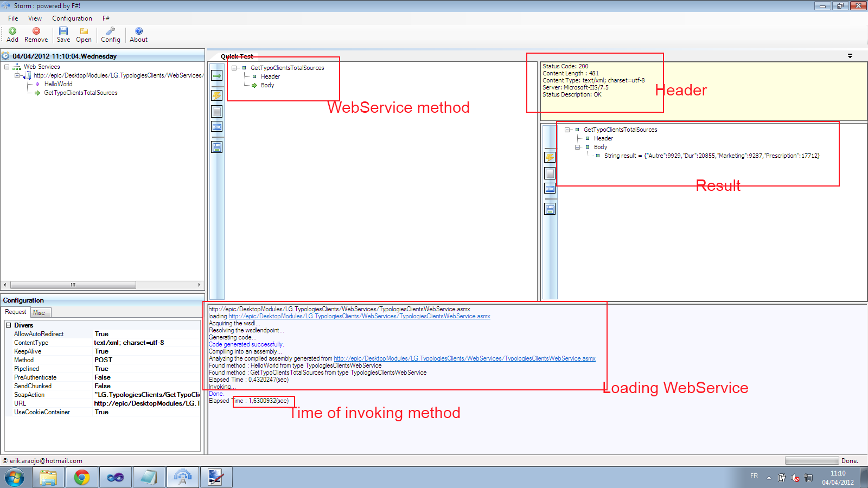Open Config via the wrench icon
Image resolution: width=868 pixels, height=488 pixels.
[111, 31]
